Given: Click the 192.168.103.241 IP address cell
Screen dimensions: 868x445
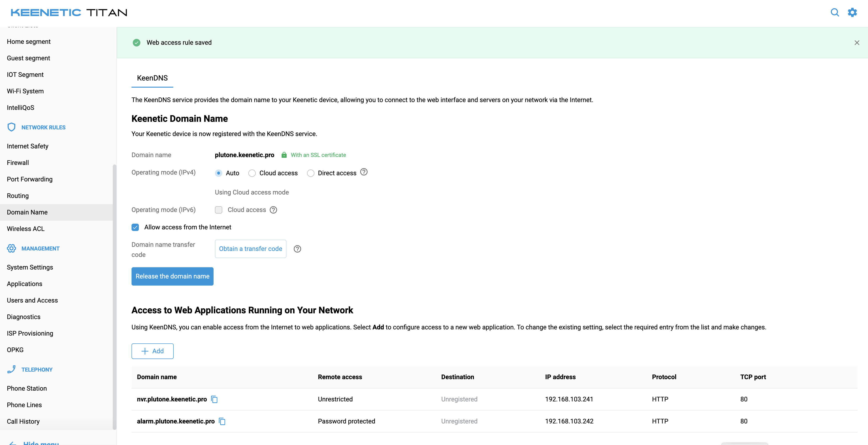Looking at the screenshot, I should (569, 399).
